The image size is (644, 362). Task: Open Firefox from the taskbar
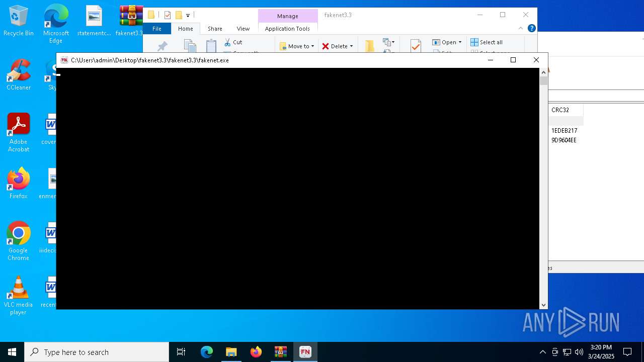(256, 352)
